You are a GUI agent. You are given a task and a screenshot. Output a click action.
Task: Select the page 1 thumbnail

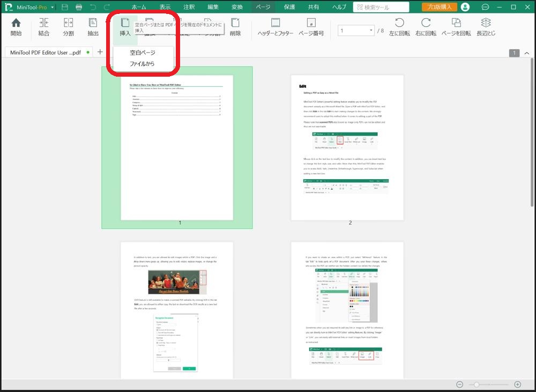click(x=177, y=147)
